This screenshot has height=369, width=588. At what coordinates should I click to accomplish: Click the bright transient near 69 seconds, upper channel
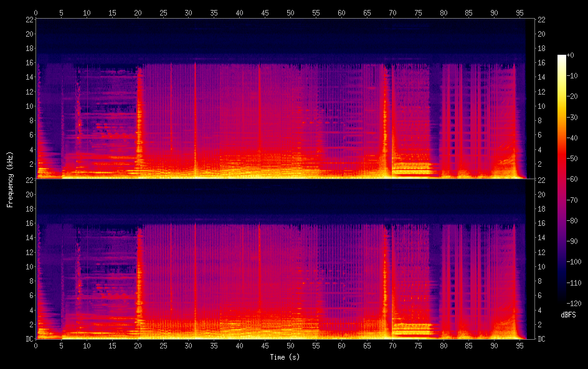[387, 124]
